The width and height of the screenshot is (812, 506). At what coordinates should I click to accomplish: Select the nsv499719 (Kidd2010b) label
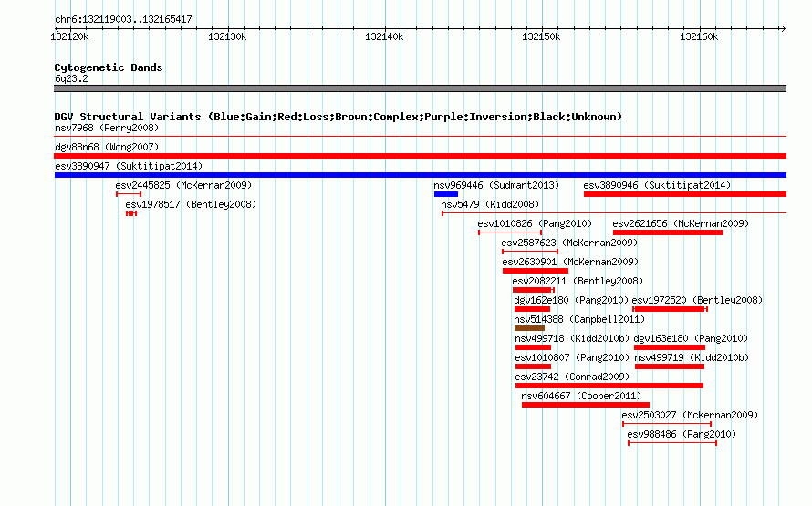pos(692,357)
